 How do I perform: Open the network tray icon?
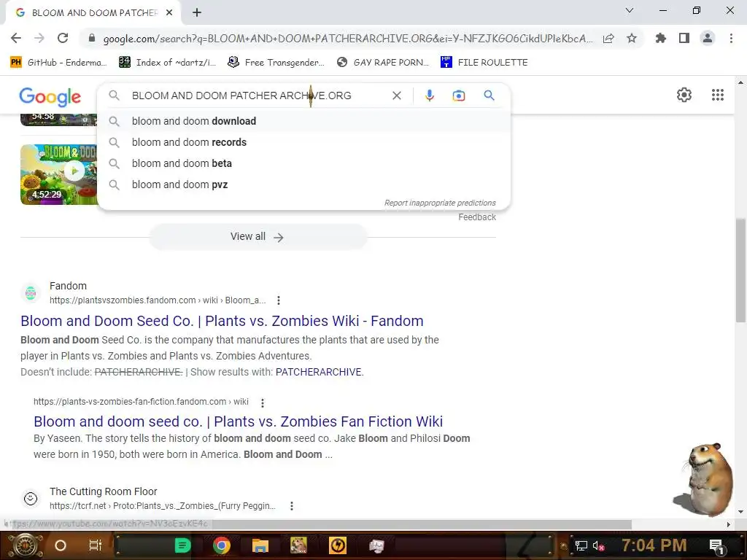[581, 545]
